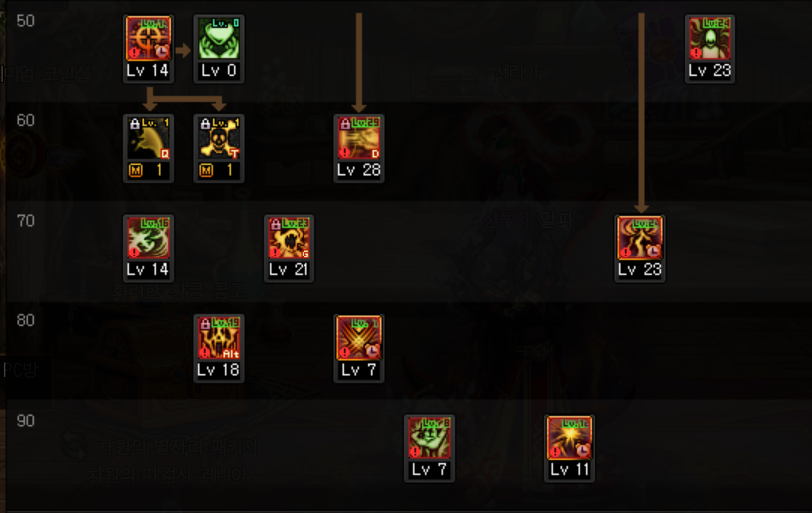Click the level 90 row label
812x513 pixels.
coord(26,421)
